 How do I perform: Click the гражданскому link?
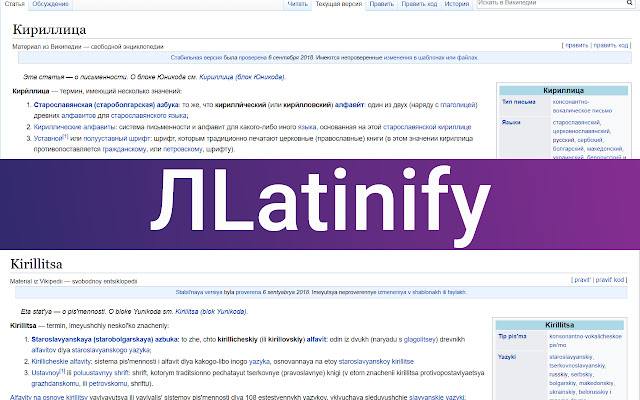pos(124,149)
